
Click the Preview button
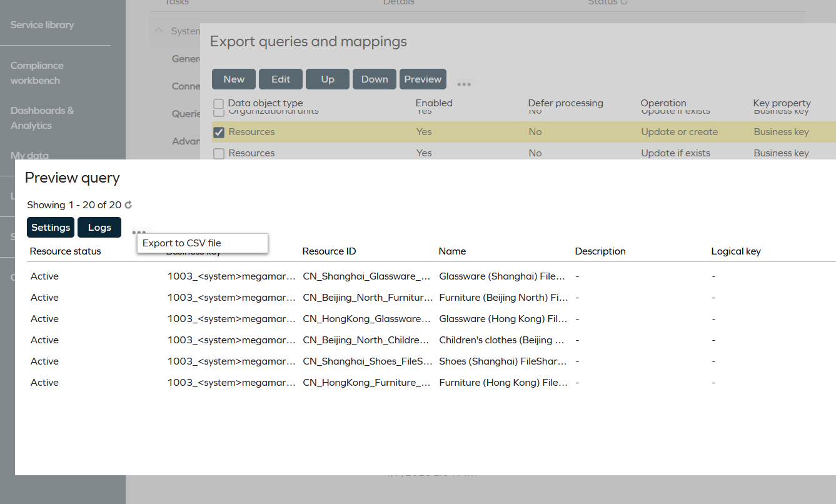tap(423, 79)
